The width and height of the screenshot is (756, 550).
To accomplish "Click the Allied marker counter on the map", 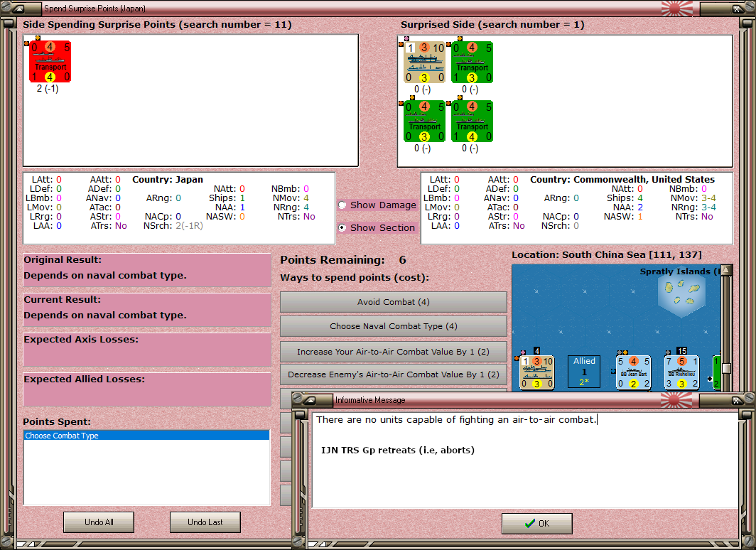I will 584,372.
